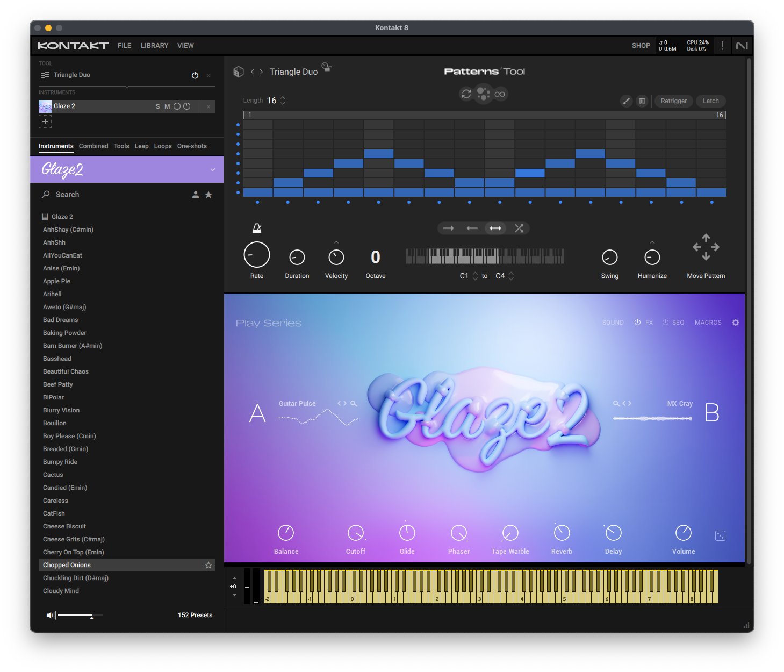Adjust the C4 upper key range stepper
The image size is (784, 672).
click(x=511, y=276)
